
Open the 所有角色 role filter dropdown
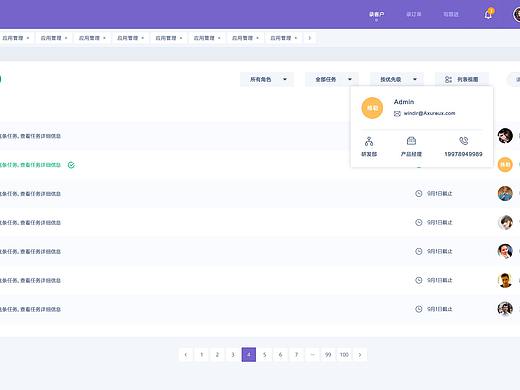tap(267, 79)
